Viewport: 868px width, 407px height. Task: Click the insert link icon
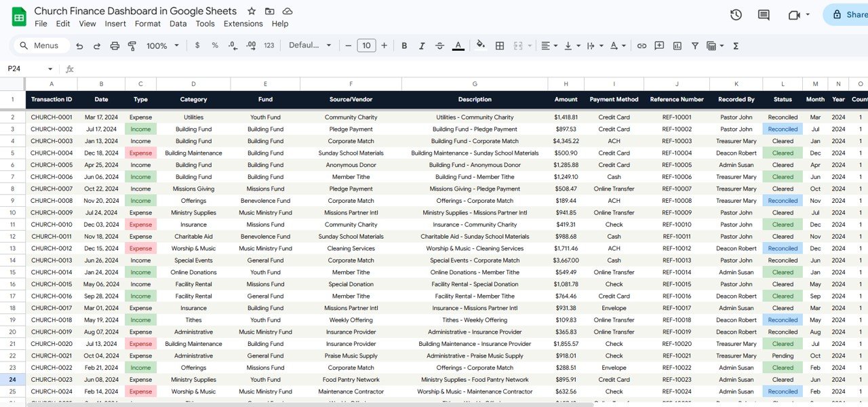642,45
